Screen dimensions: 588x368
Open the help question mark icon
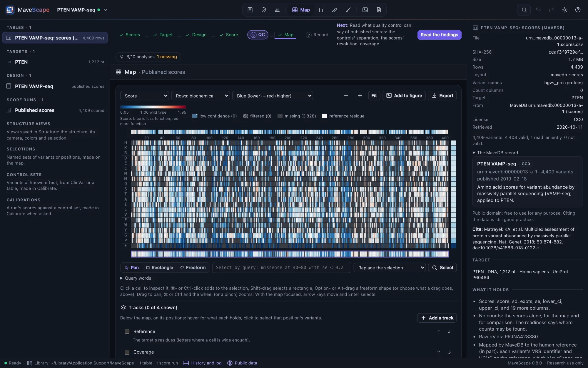(578, 10)
